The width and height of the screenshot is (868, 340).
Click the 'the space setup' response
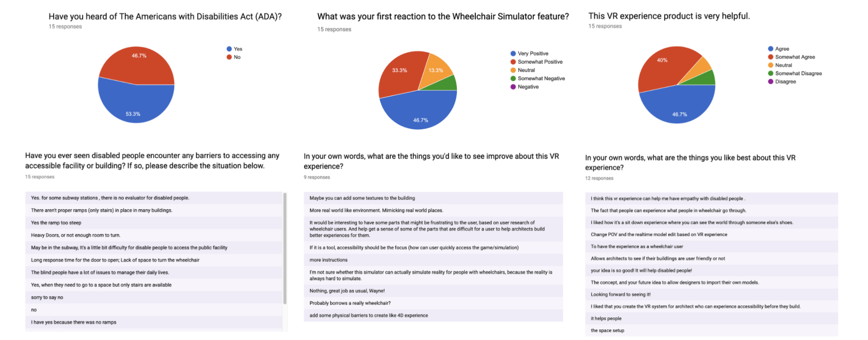pos(607,331)
